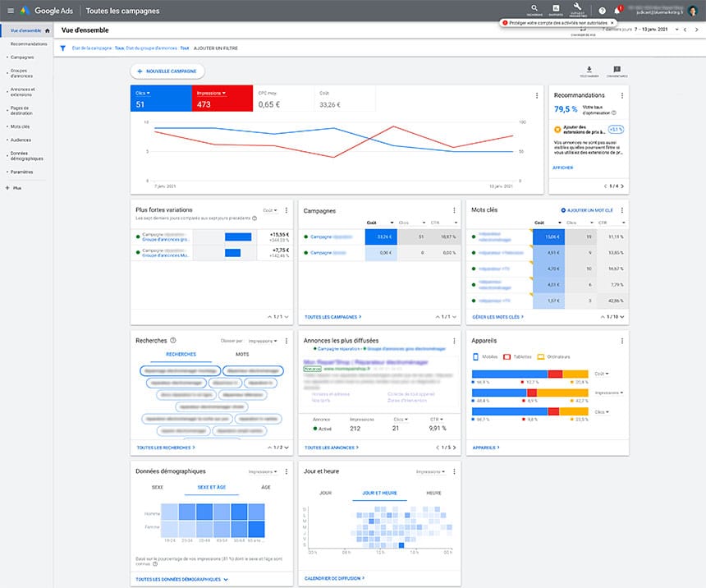Viewport: 706px width, 588px height.
Task: Click the Nouvelle campagne button
Action: [167, 71]
